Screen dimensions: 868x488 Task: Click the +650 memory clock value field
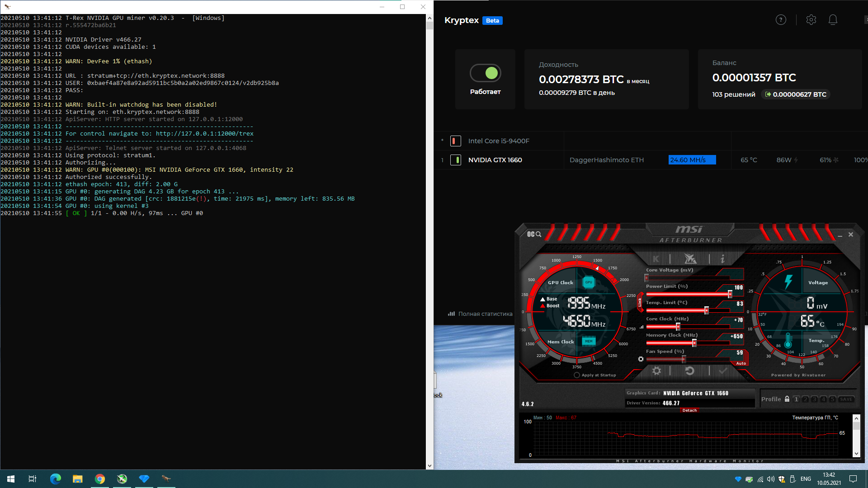[x=736, y=336]
